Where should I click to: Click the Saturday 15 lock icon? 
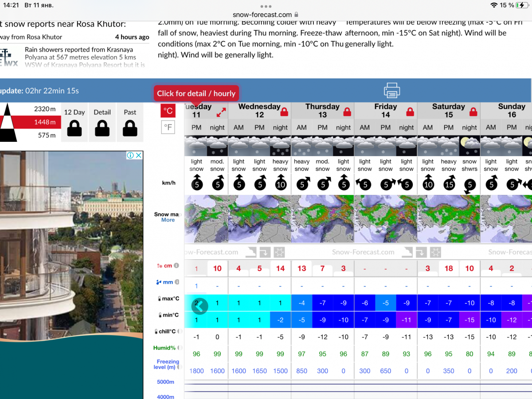coord(473,112)
